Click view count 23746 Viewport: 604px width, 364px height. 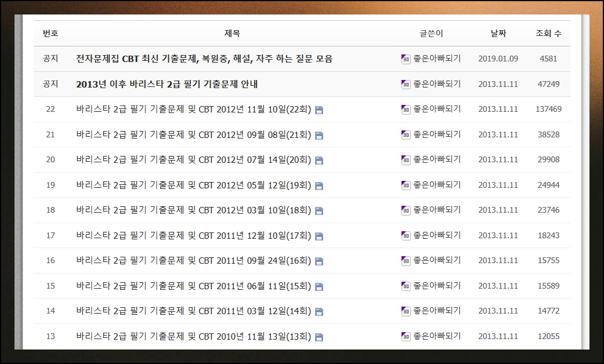click(548, 210)
